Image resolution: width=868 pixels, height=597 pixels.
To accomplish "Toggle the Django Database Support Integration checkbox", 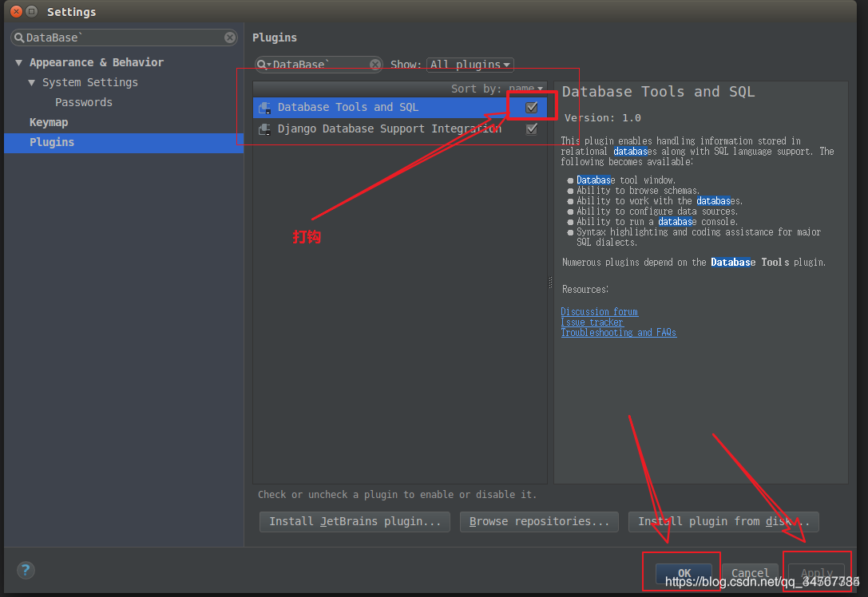I will click(532, 129).
